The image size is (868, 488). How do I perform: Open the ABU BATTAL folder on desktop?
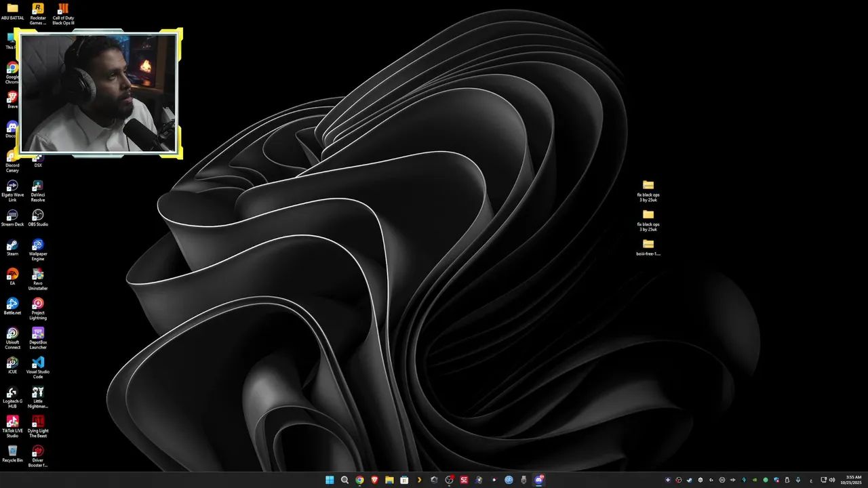pyautogui.click(x=12, y=12)
